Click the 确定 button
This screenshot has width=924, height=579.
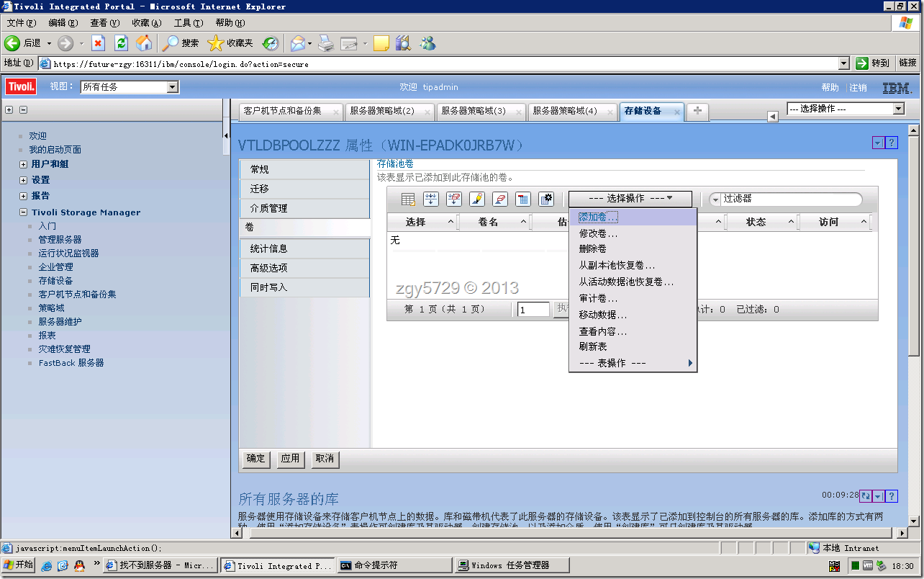[x=255, y=459]
